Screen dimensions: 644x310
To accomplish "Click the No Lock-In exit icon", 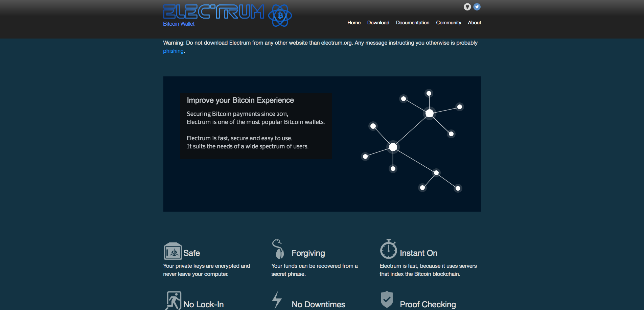I will click(x=173, y=301).
